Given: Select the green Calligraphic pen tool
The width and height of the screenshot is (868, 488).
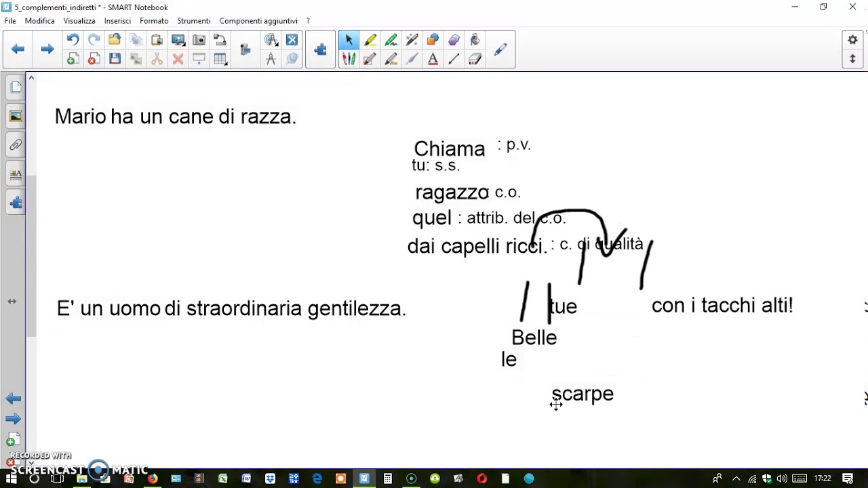Looking at the screenshot, I should click(x=391, y=39).
